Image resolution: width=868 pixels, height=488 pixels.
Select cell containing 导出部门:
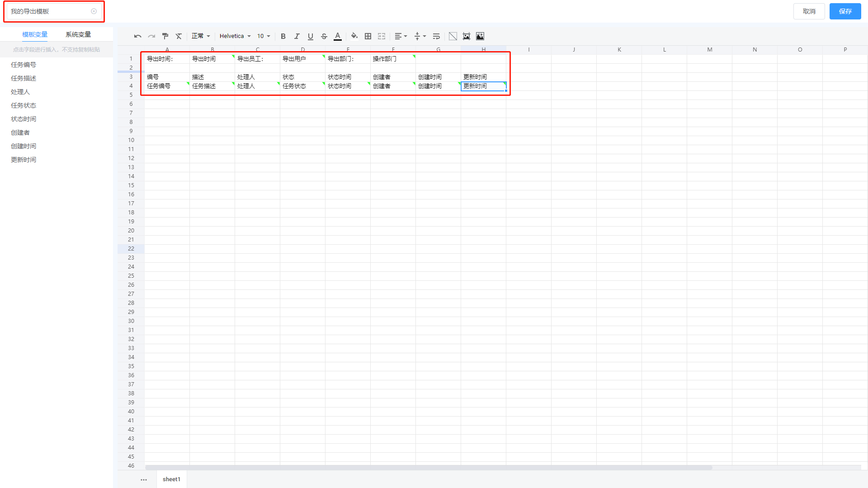click(348, 59)
